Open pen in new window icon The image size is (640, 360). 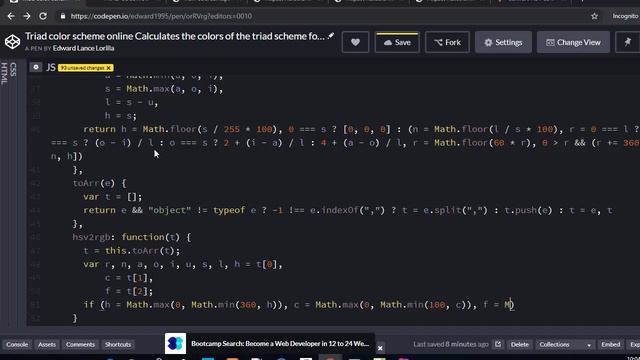[498, 344]
